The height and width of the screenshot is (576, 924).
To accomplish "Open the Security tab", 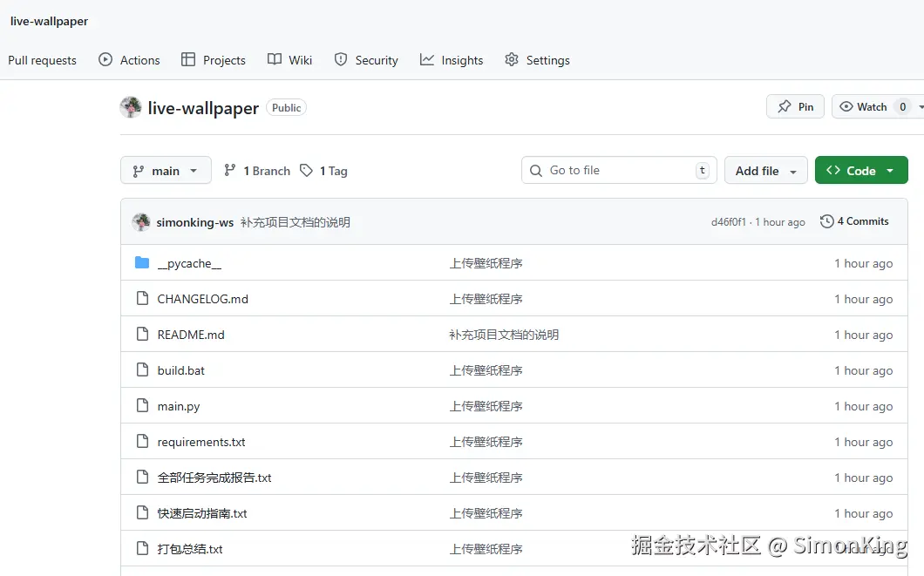I will tap(366, 60).
